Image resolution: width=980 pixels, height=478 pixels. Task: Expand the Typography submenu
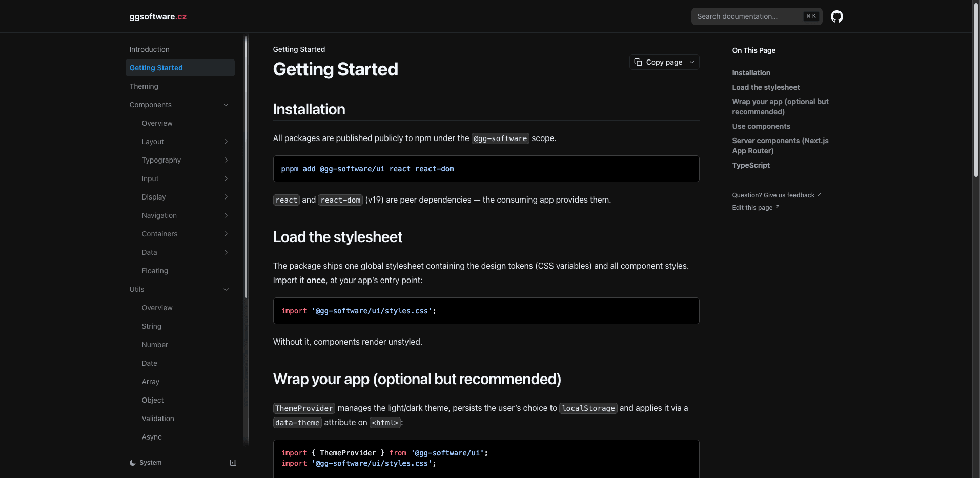click(x=226, y=160)
